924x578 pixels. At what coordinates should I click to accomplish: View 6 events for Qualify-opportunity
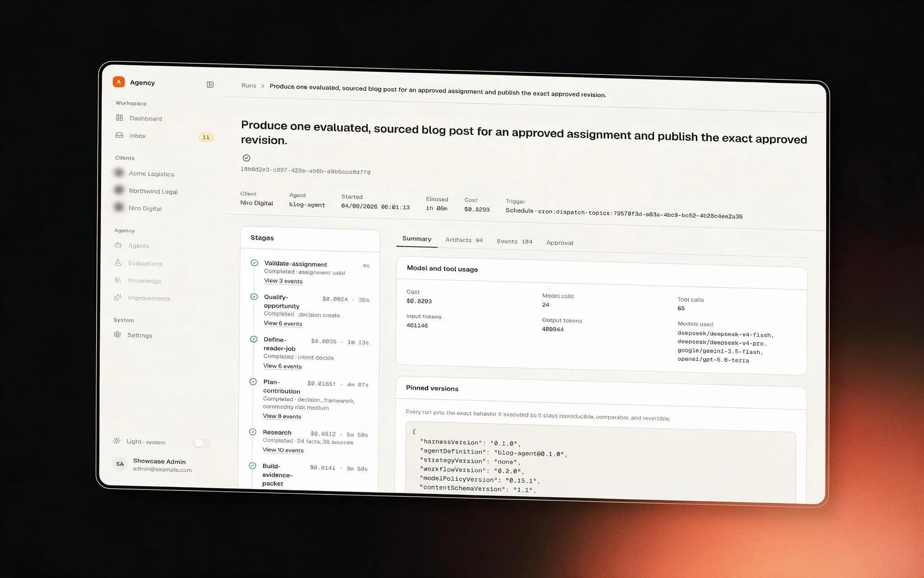click(283, 323)
